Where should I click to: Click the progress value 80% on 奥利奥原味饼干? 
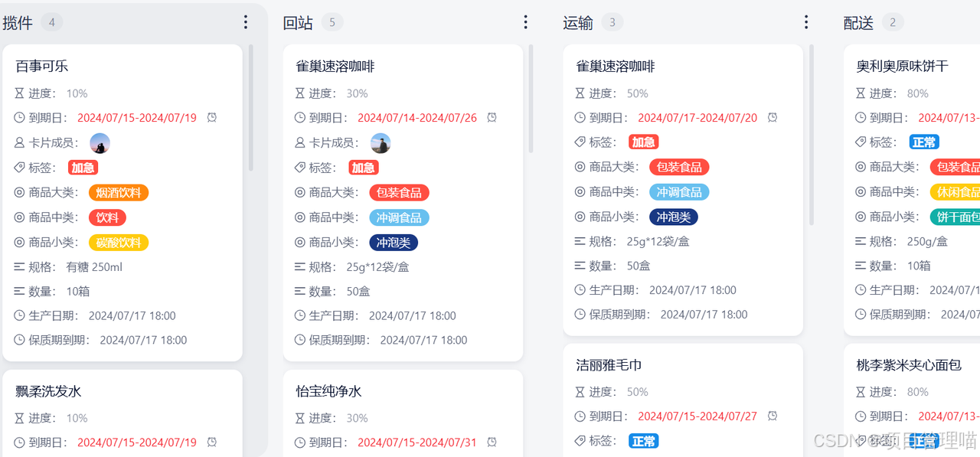[918, 93]
